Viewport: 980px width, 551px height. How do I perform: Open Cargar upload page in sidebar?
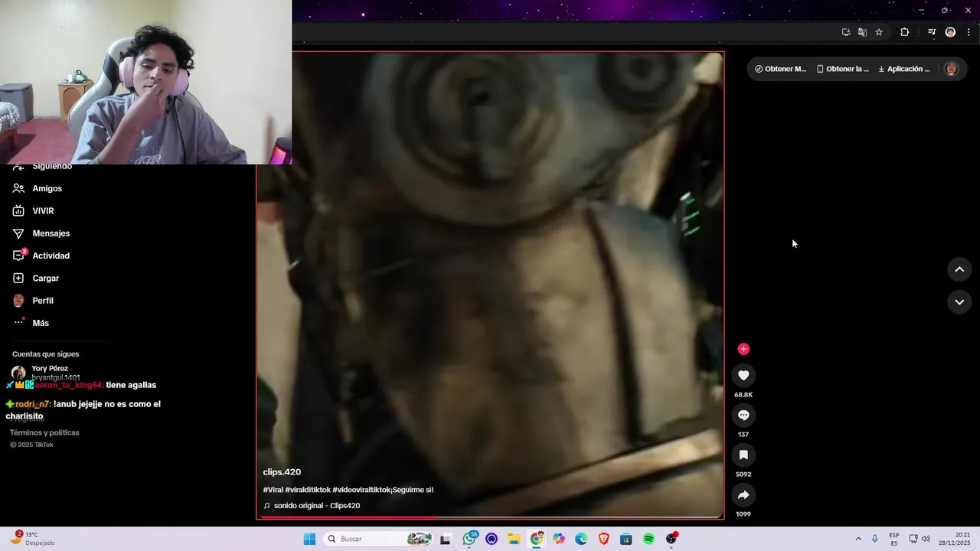pos(46,278)
